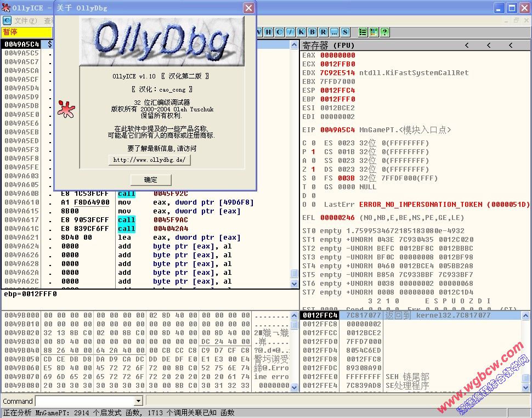This screenshot has width=532, height=418.
Task: Select row mov eax, dword ptr [49D6F8]
Action: click(146, 202)
